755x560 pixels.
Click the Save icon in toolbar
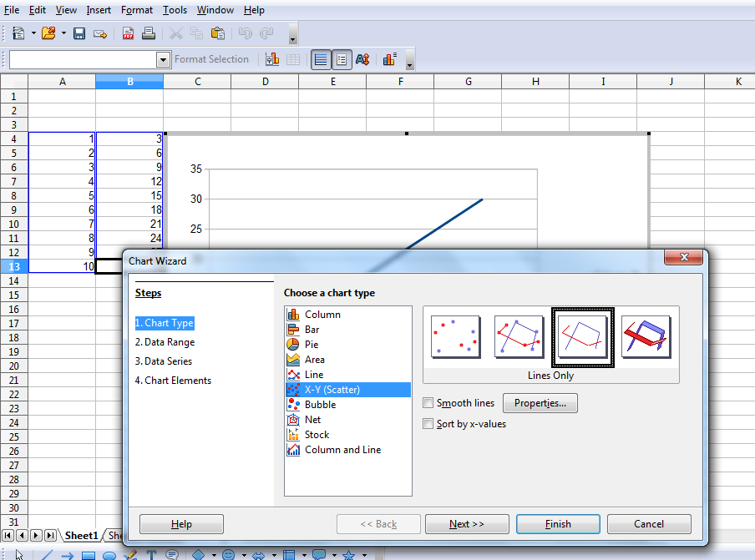[79, 33]
